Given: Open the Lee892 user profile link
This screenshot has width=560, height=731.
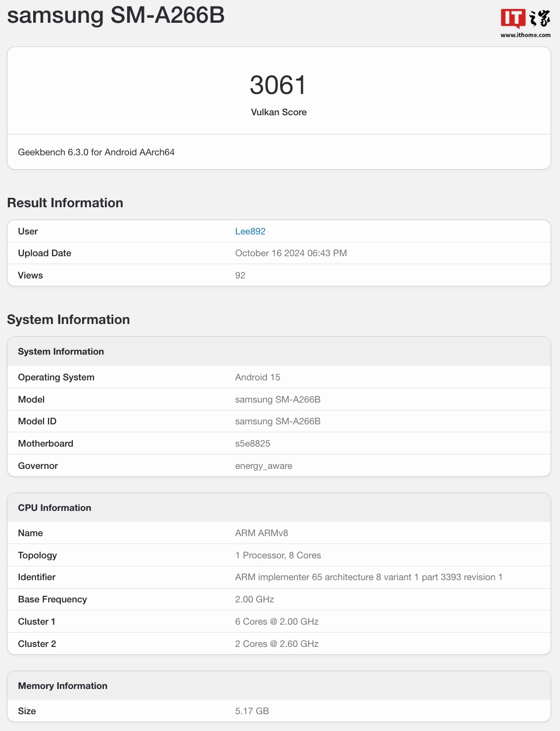Looking at the screenshot, I should click(x=250, y=231).
